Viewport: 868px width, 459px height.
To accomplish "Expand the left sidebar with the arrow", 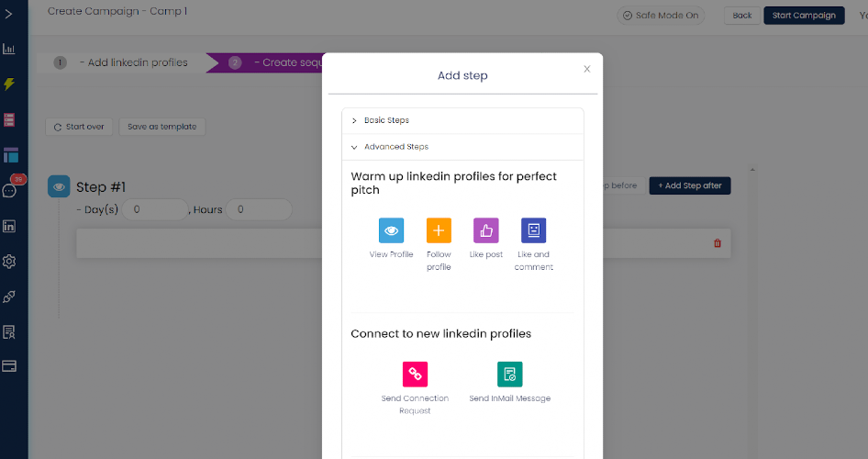I will (x=9, y=14).
